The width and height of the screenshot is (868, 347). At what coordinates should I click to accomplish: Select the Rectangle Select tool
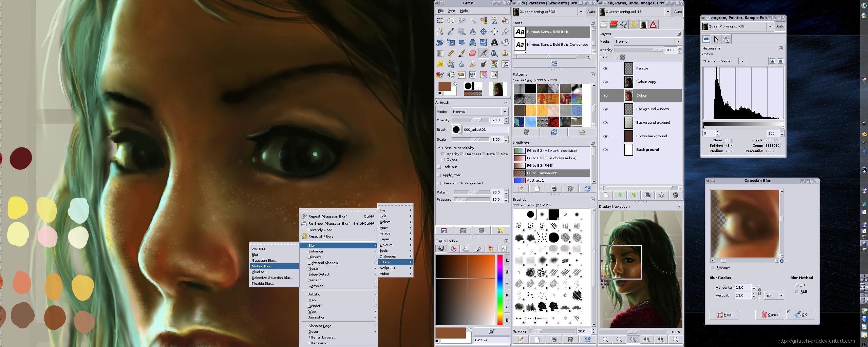point(440,20)
